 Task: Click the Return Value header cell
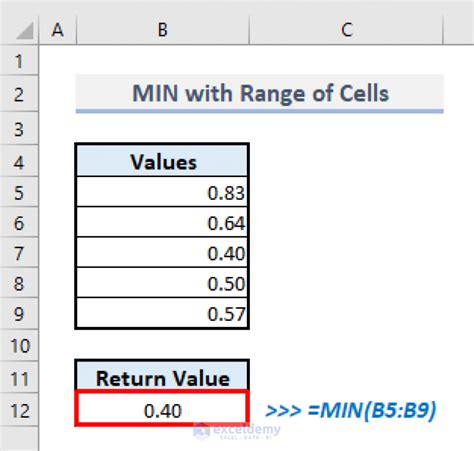(162, 377)
